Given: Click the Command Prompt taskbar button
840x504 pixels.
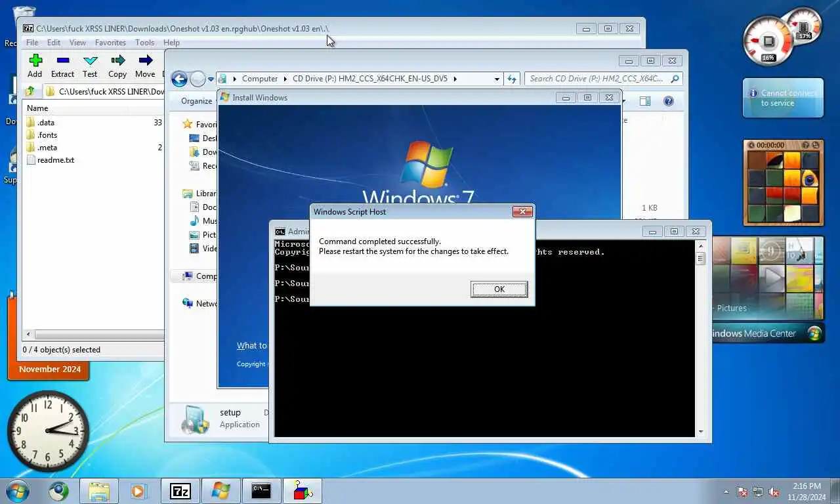Looking at the screenshot, I should click(261, 491).
